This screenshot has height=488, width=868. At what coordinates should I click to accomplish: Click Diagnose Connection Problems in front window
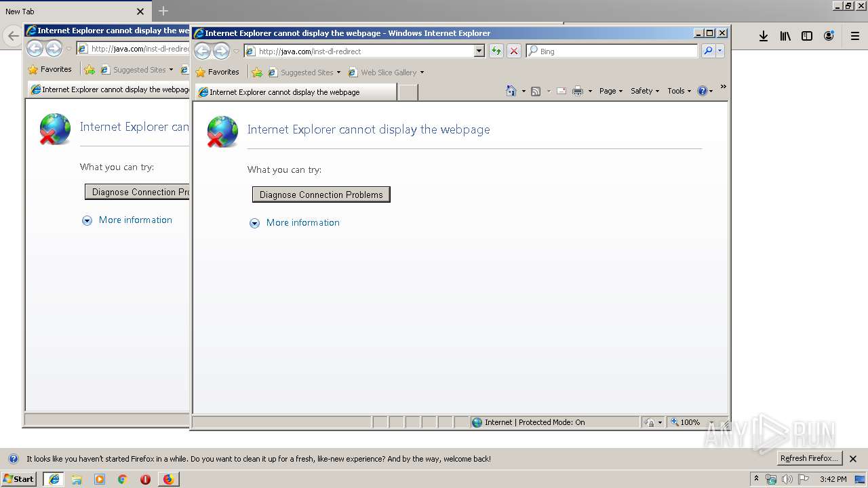click(321, 195)
